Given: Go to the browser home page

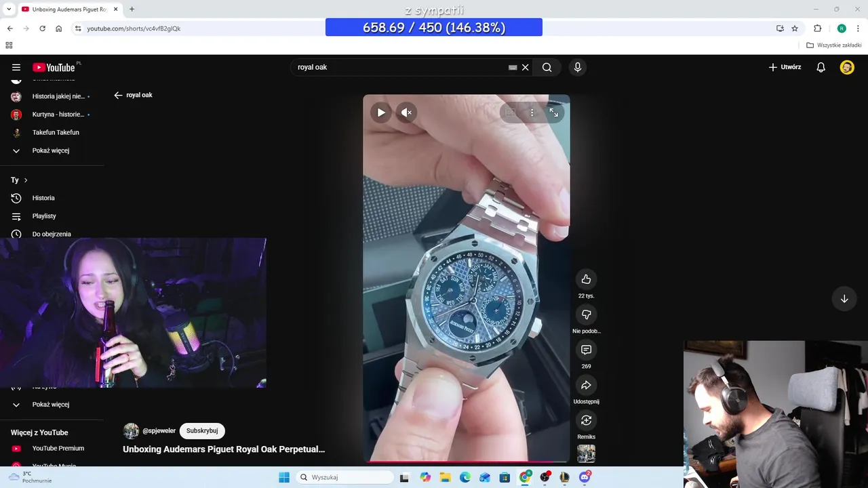Looking at the screenshot, I should [x=59, y=28].
